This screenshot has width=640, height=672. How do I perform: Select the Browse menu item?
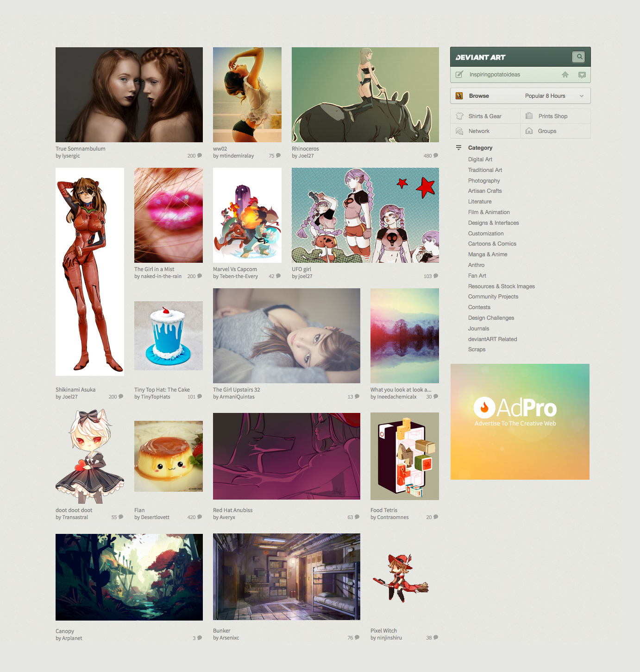[478, 95]
